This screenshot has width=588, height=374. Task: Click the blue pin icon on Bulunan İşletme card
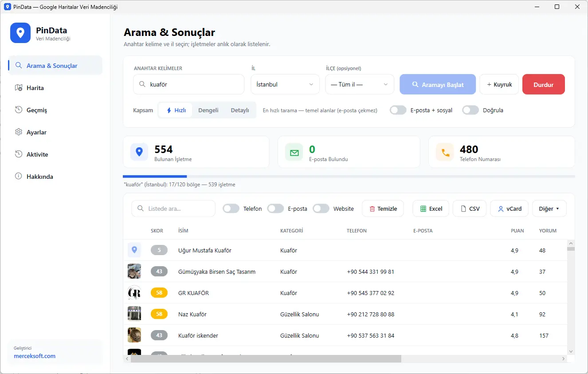[139, 152]
